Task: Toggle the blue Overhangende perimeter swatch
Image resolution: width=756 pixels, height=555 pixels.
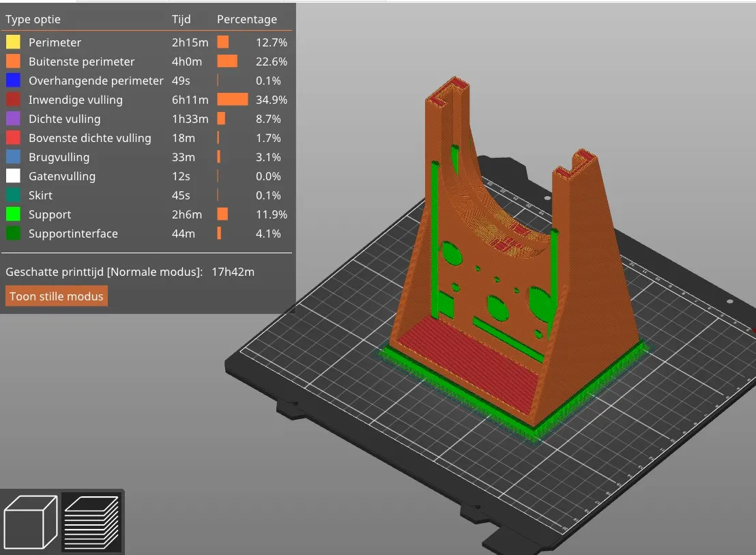Action: 13,81
